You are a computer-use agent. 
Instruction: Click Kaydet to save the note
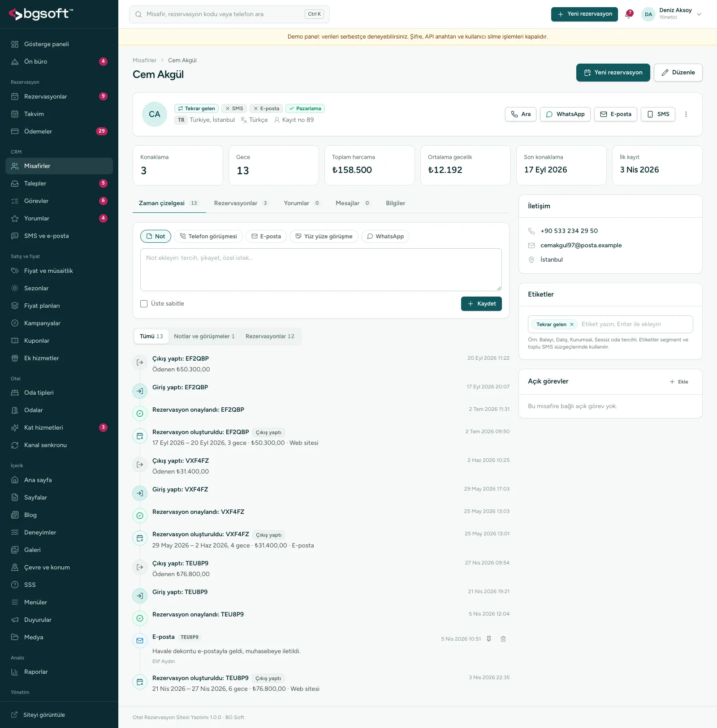coord(481,304)
